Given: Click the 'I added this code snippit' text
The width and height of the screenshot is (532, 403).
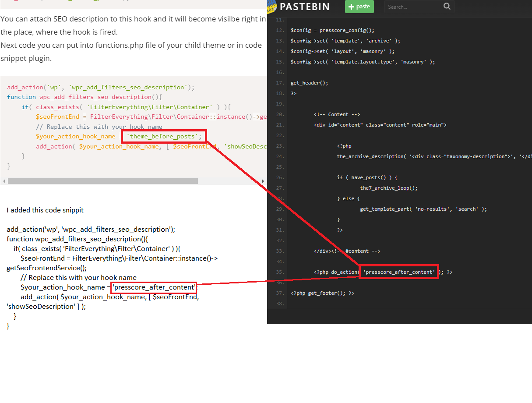Looking at the screenshot, I should pyautogui.click(x=45, y=210).
